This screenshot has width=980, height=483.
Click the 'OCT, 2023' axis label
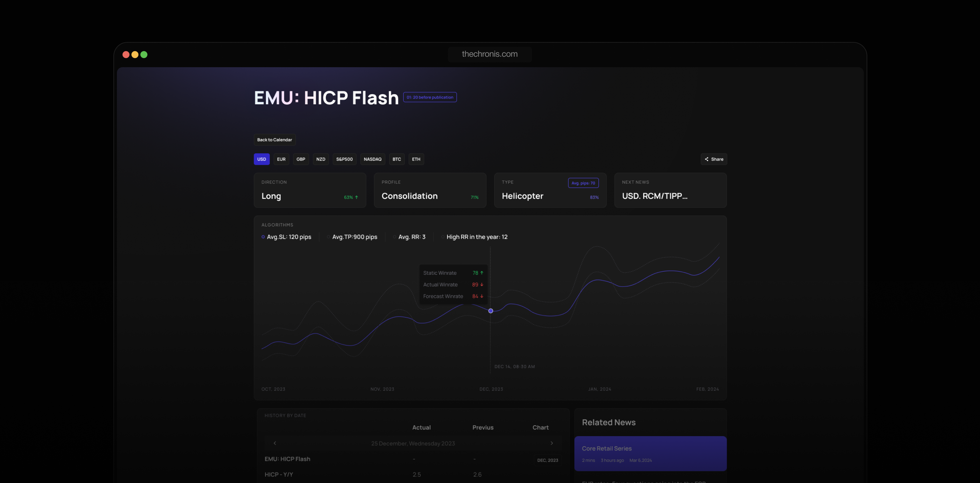click(x=273, y=389)
